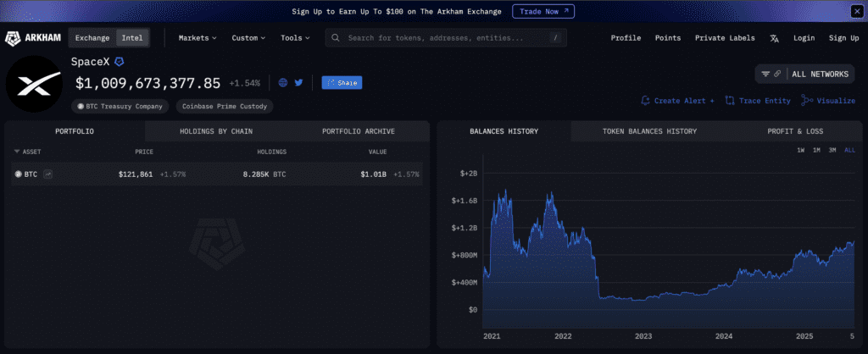868x354 pixels.
Task: Click the Trade Now button
Action: pos(543,11)
